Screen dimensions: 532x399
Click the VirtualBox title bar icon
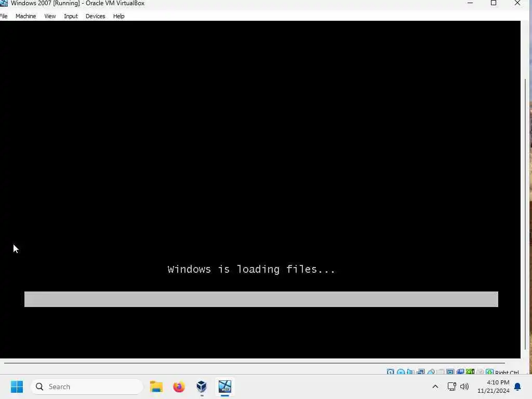[4, 3]
